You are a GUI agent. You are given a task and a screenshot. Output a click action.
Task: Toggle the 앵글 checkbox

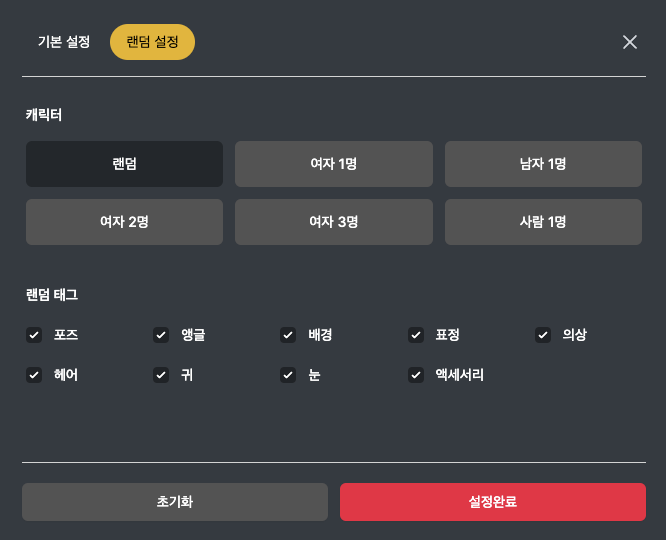[x=161, y=335]
